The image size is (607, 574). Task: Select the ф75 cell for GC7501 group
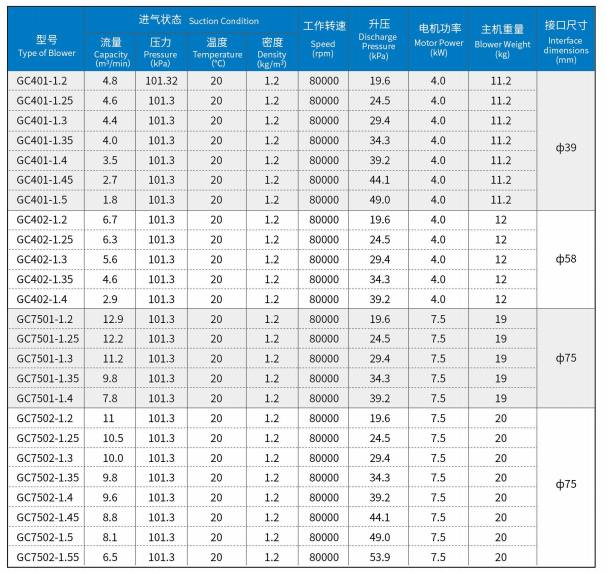click(x=566, y=358)
